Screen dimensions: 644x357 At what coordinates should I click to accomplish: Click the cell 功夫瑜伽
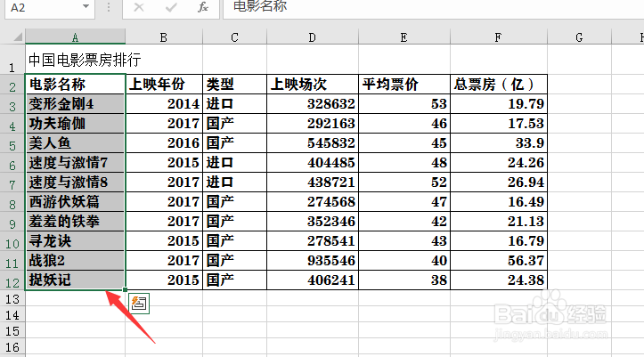75,124
